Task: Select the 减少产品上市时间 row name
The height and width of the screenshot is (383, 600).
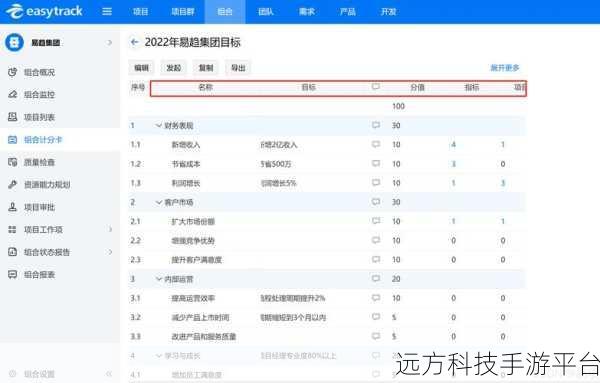Action: [200, 317]
